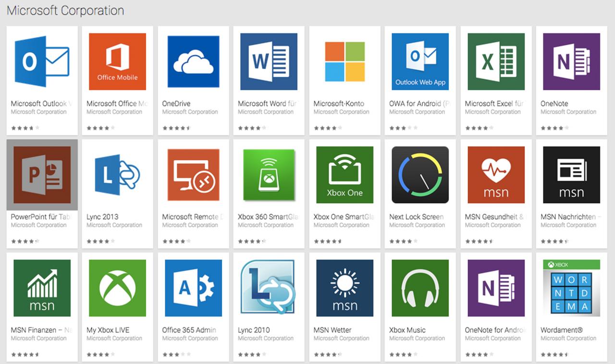Open the Lync 2013 app icon
Viewport: 615px width, 364px height.
click(117, 175)
